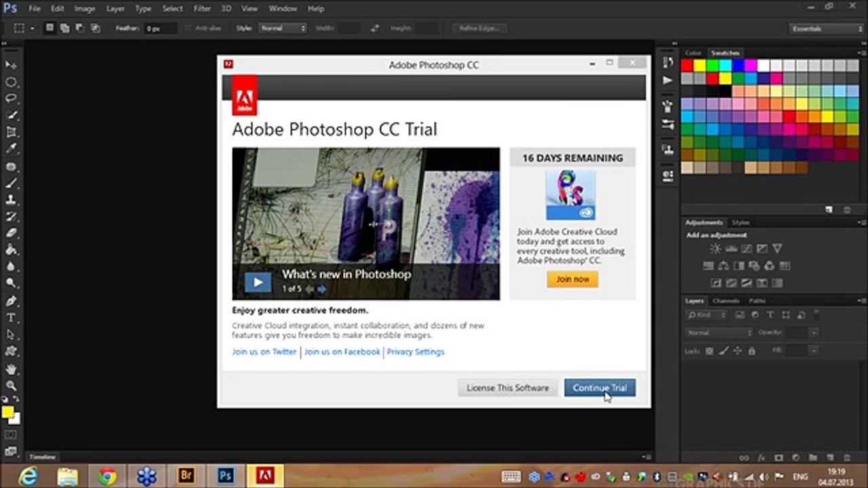Toggle lock position icon

pyautogui.click(x=738, y=351)
